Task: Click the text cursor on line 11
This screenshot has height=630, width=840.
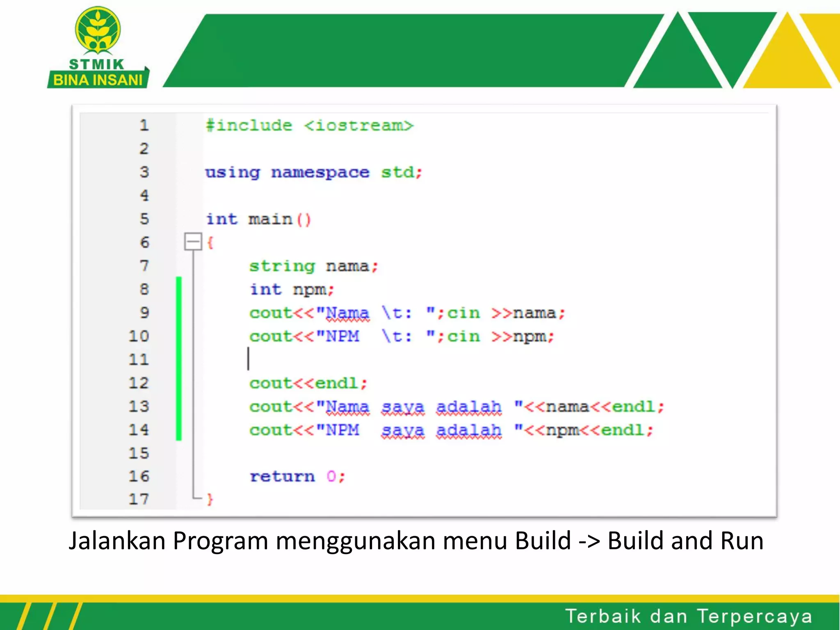Action: point(248,358)
